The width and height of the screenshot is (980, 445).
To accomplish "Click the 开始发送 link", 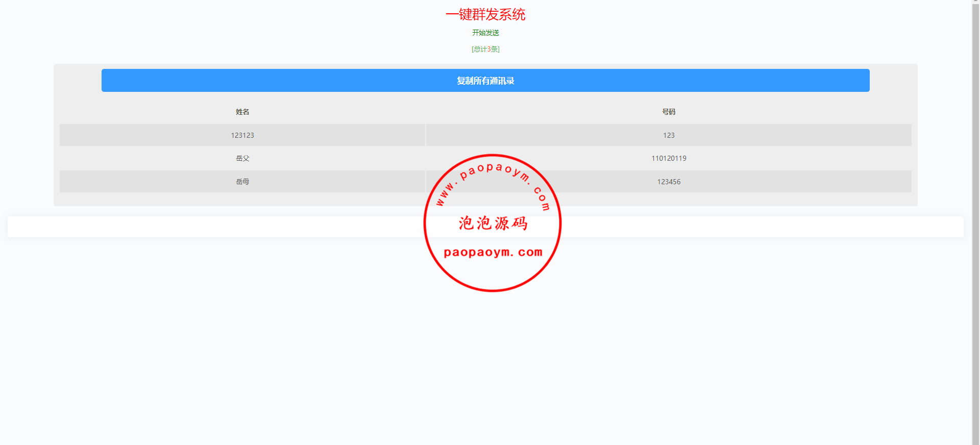I will click(485, 33).
